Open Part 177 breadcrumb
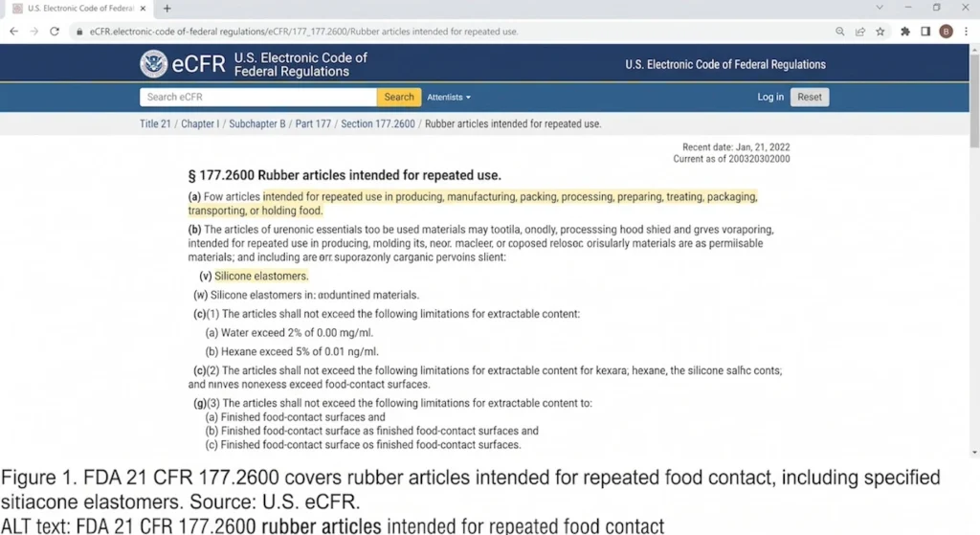This screenshot has width=980, height=535. [x=313, y=123]
